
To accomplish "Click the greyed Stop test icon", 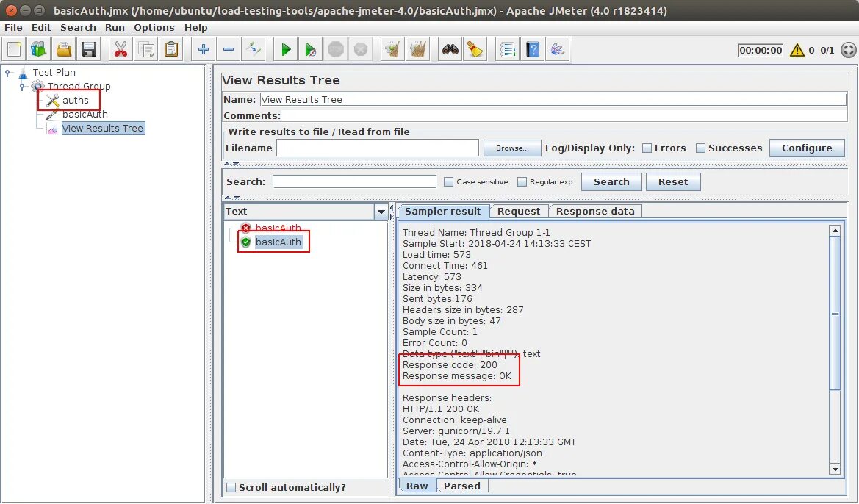I will tap(336, 49).
